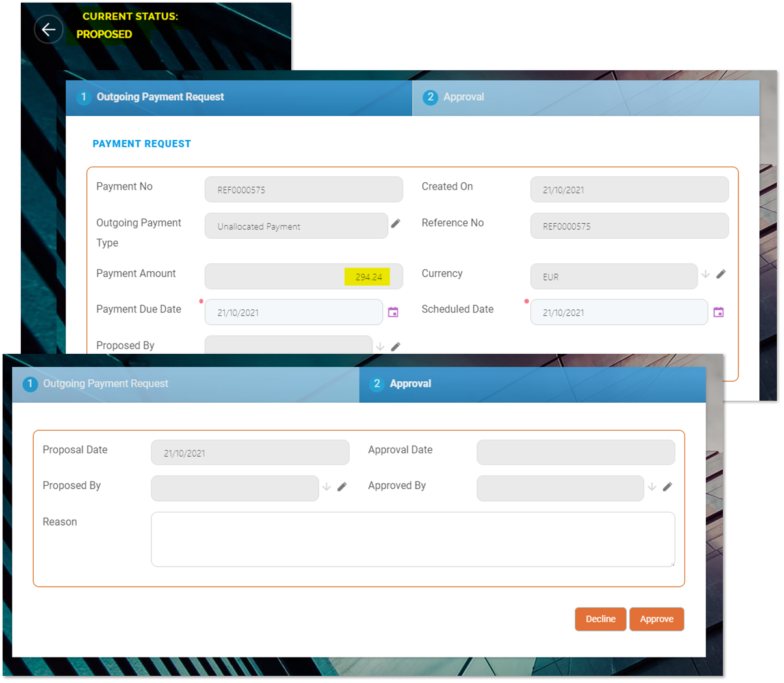
Task: Approve the payment request
Action: (656, 619)
